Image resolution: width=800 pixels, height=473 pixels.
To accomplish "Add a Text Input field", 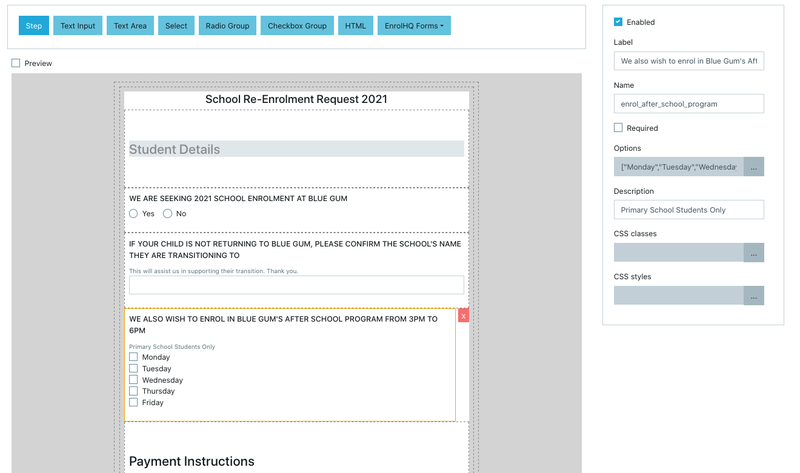I will (x=78, y=26).
